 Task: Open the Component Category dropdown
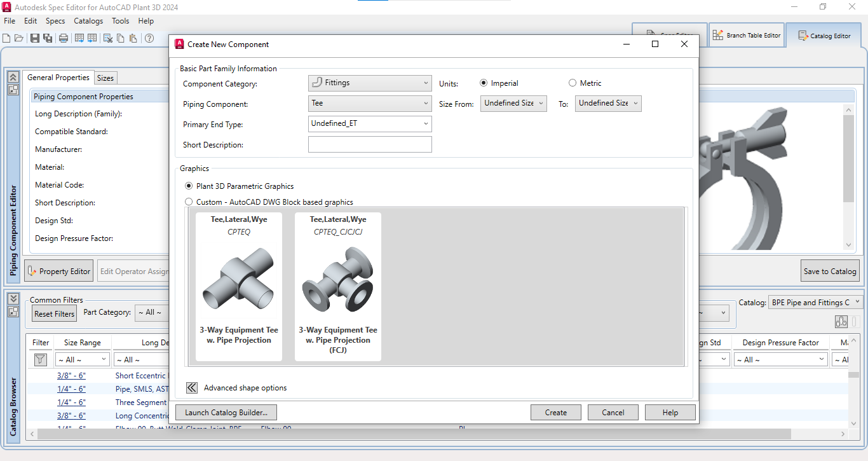coord(370,83)
